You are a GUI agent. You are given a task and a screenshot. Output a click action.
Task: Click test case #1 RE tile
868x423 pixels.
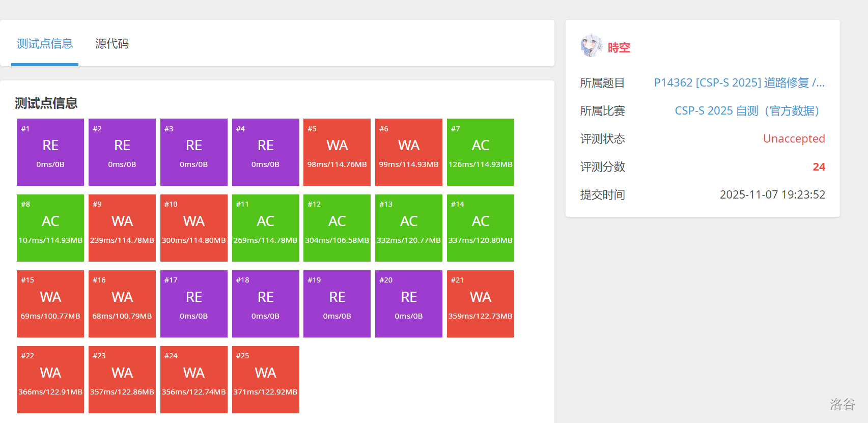coord(50,152)
